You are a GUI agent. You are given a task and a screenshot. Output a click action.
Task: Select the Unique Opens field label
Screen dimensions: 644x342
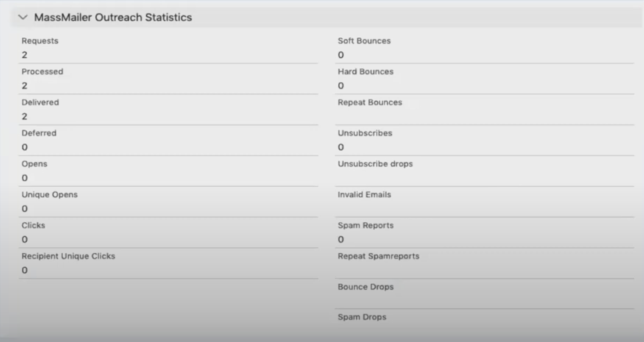pos(49,194)
